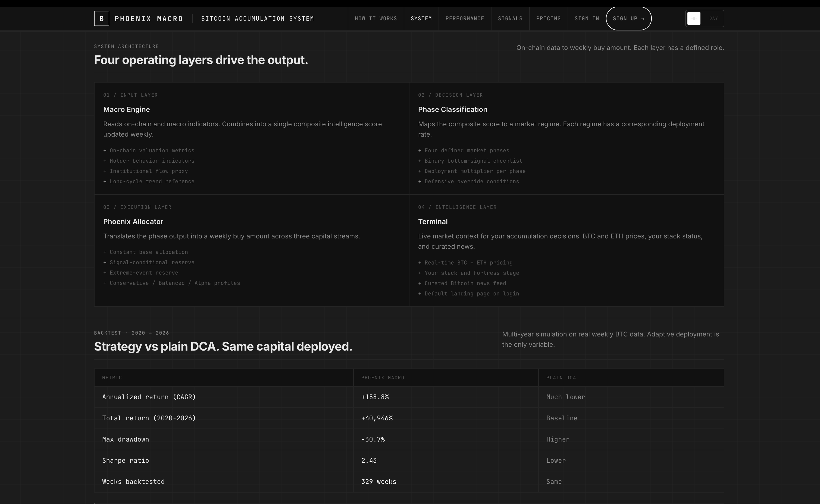
Task: Click the 'BACKTEST · 2020 → 2026' label
Action: [x=132, y=333]
